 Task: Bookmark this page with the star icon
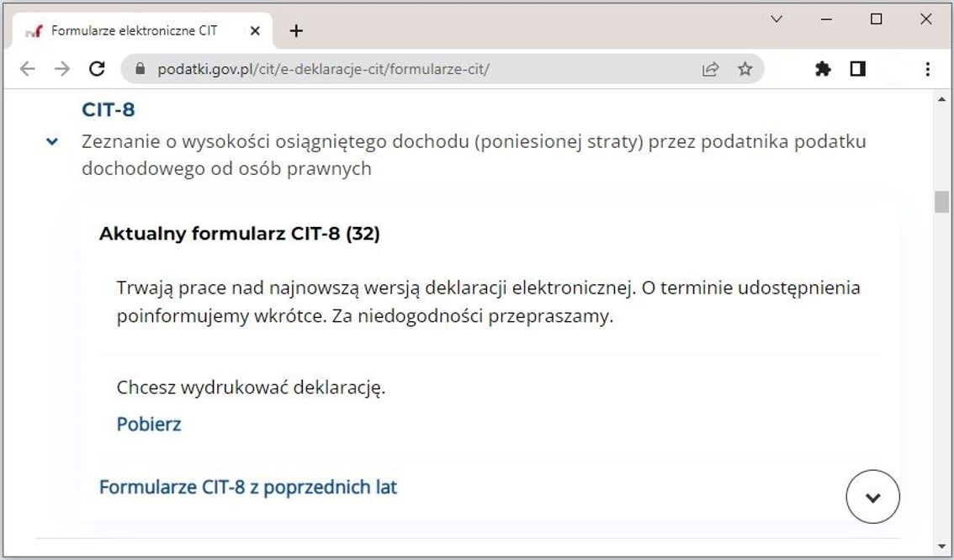[745, 69]
